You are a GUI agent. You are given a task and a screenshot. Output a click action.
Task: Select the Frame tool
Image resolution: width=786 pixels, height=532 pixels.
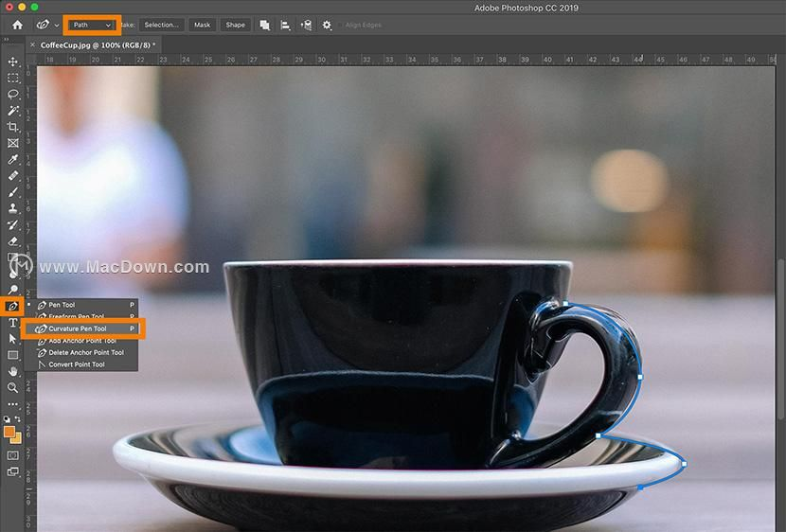[x=13, y=143]
